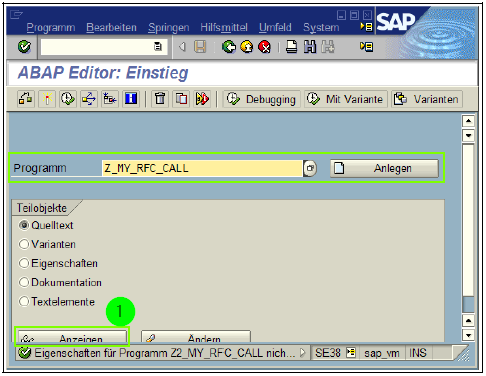The height and width of the screenshot is (376, 486).
Task: Select the Quelltext radio button
Action: [x=24, y=225]
